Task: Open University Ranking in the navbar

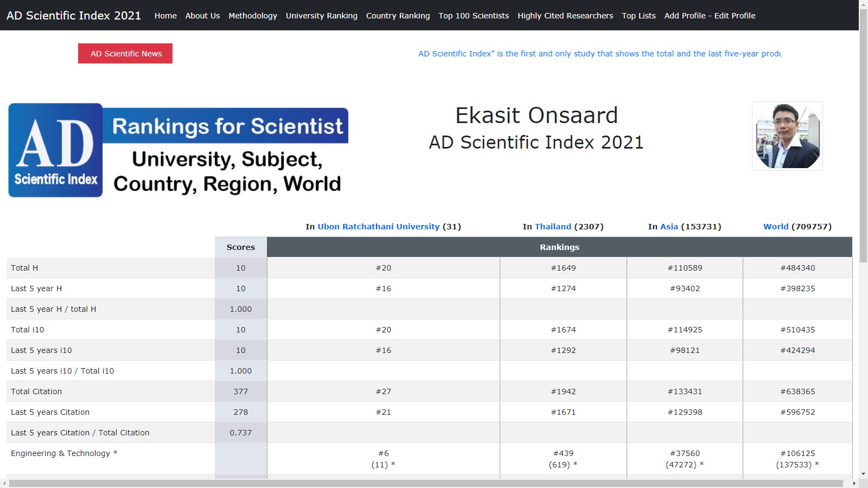Action: 322,16
